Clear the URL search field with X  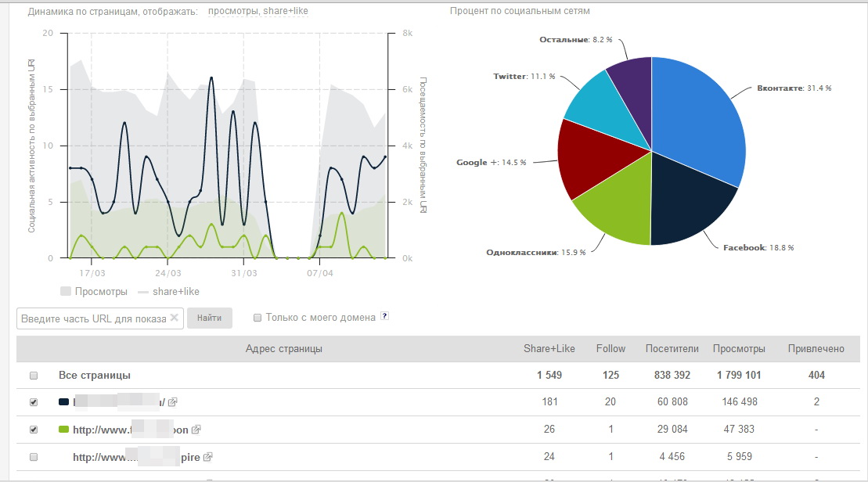[x=175, y=318]
